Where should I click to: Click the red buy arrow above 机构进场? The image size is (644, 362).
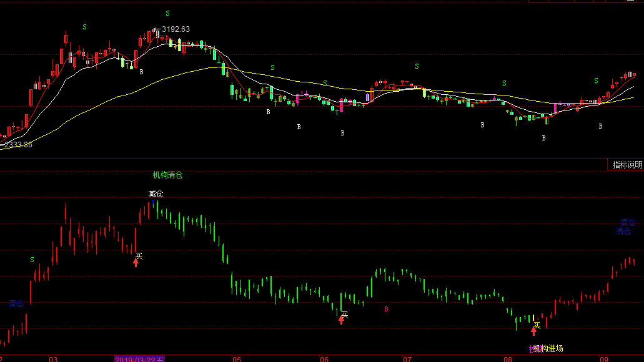(533, 331)
